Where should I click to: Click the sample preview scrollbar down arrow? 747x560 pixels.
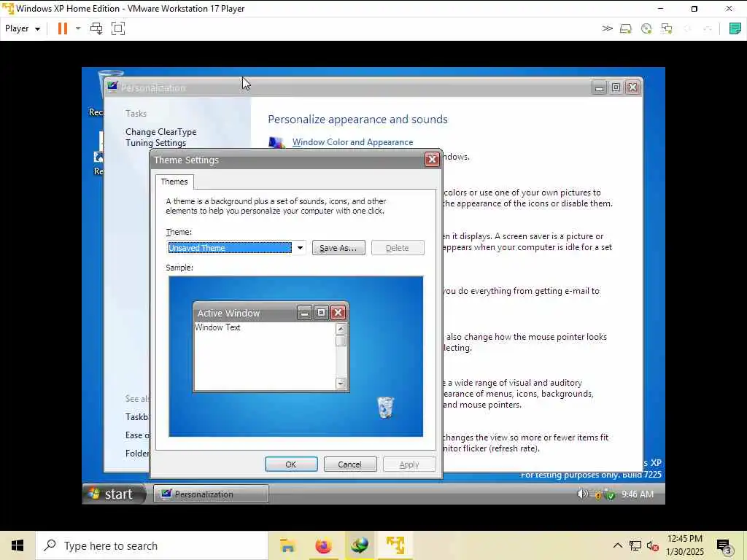coord(341,384)
